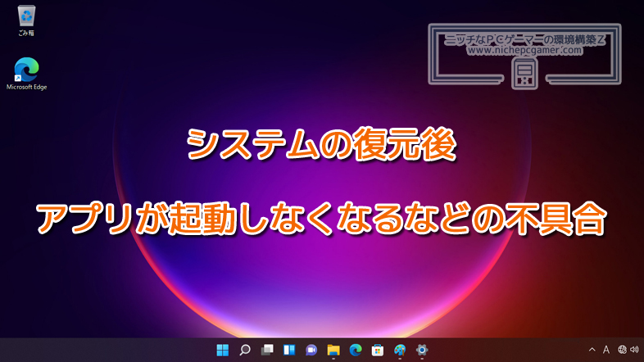The height and width of the screenshot is (362, 644).
Task: Launch Microsoft Edge from taskbar
Action: click(x=356, y=350)
